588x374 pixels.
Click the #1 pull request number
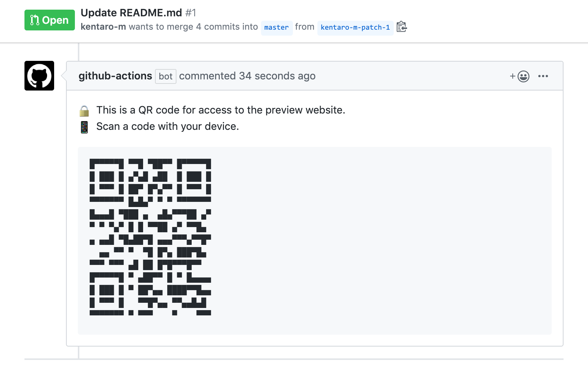tap(191, 13)
